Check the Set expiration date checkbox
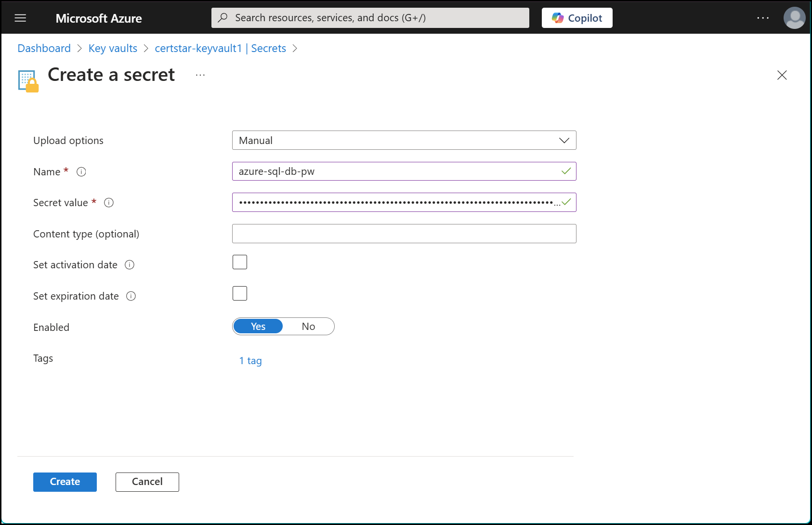The width and height of the screenshot is (812, 525). 239,293
